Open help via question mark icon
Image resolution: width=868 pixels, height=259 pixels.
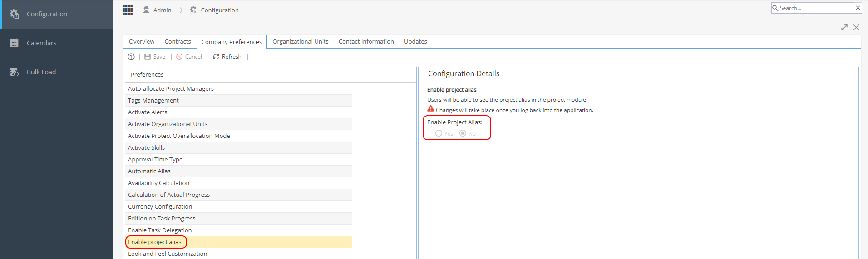coord(131,57)
